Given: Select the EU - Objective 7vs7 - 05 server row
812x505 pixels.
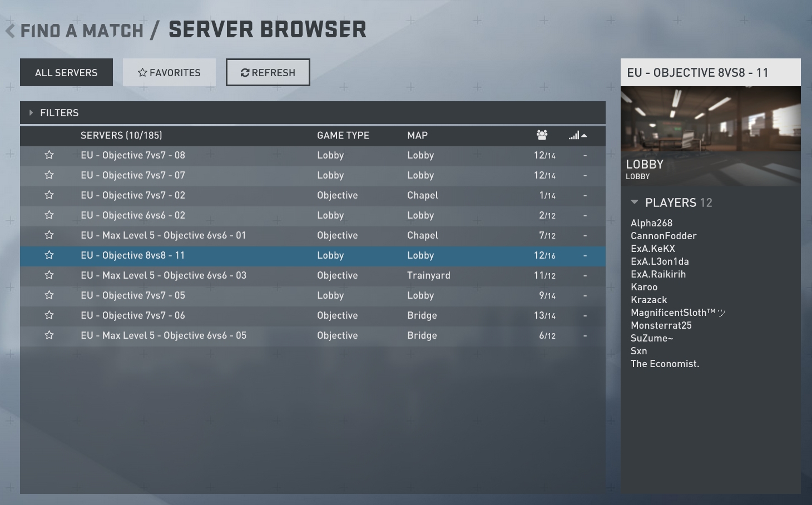Looking at the screenshot, I should pos(278,295).
